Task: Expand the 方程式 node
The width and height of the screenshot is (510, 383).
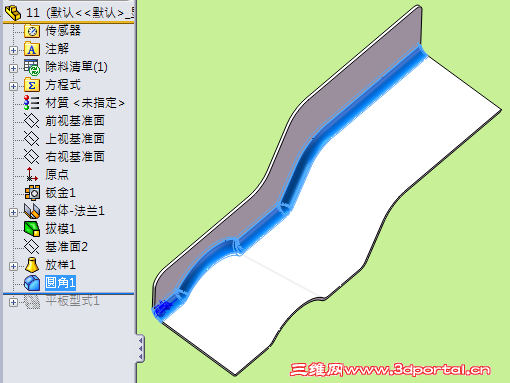Action: point(13,86)
